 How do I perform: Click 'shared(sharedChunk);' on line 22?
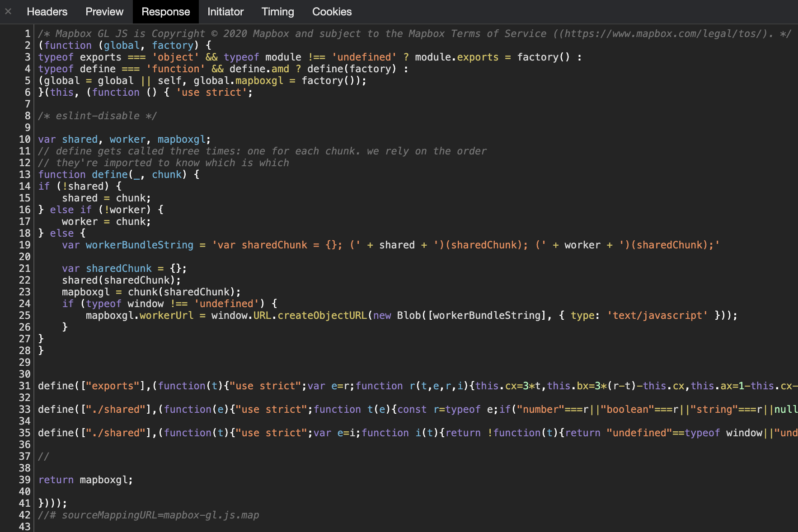(121, 280)
